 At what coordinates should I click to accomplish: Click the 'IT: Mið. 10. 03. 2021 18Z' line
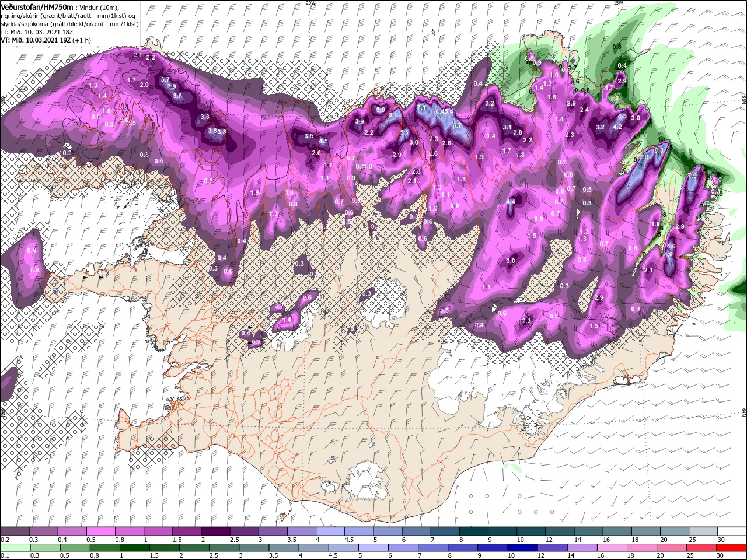click(x=37, y=32)
